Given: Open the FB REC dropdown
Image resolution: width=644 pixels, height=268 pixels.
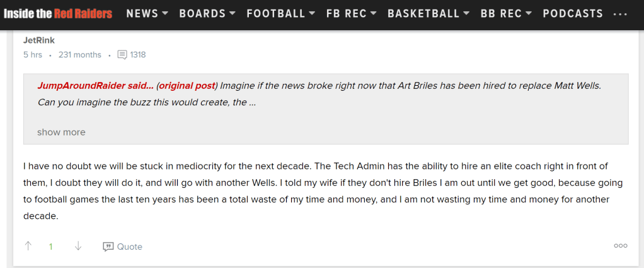Looking at the screenshot, I should click(x=351, y=13).
